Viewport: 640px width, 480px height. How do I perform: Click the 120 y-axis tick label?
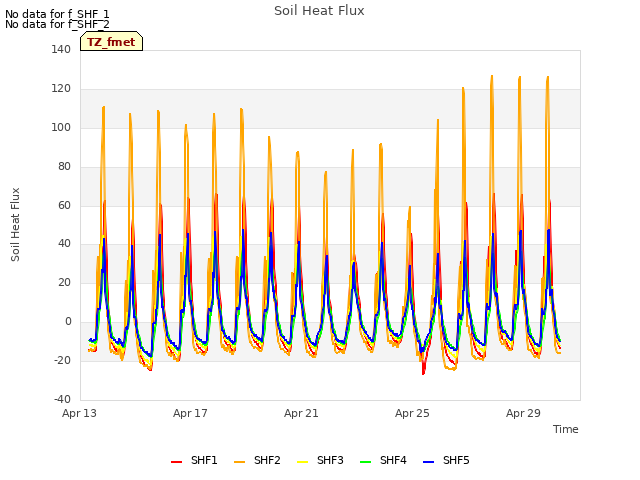(61, 89)
